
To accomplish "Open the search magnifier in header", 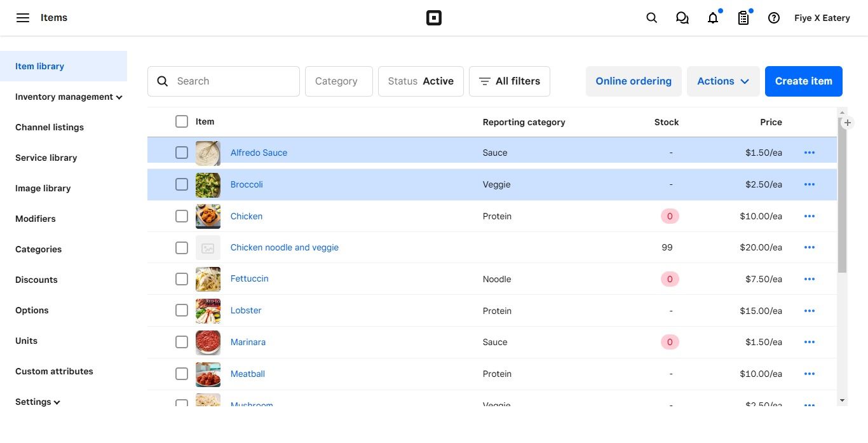I will point(651,18).
